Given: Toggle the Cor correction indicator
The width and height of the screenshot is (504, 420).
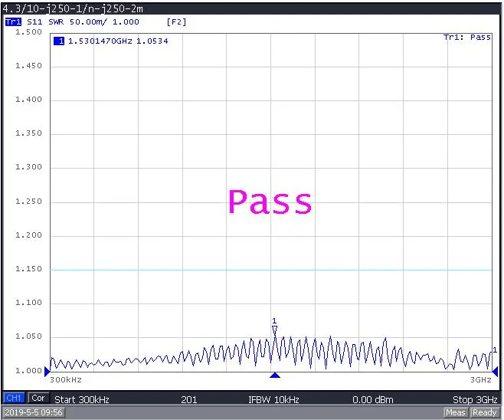Looking at the screenshot, I should tap(38, 399).
